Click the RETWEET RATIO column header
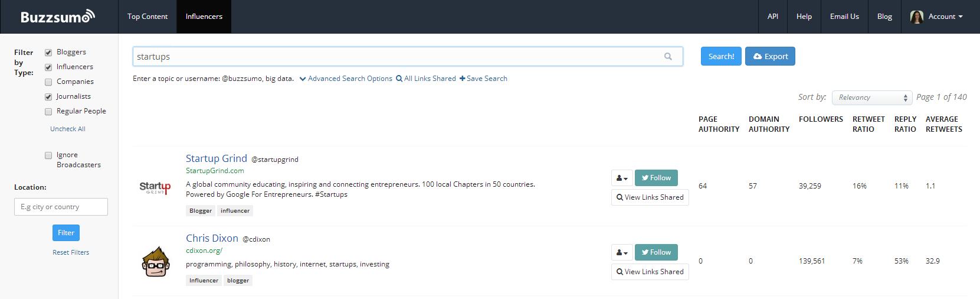Image resolution: width=980 pixels, height=299 pixels. pyautogui.click(x=868, y=124)
